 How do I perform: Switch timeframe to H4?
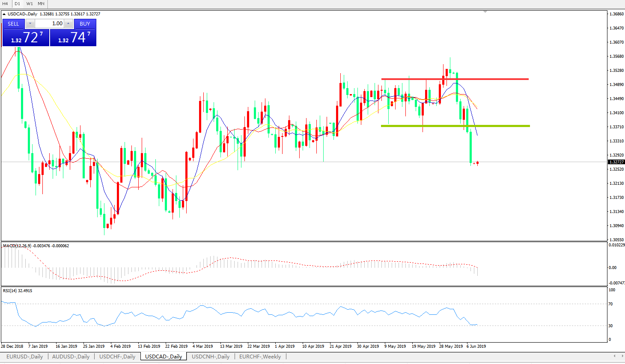pos(5,4)
